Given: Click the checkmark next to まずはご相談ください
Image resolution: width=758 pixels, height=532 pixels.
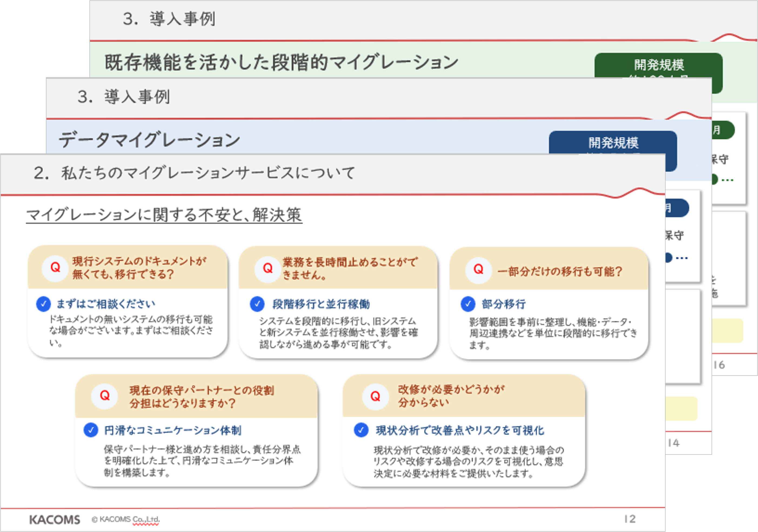Looking at the screenshot, I should click(43, 304).
